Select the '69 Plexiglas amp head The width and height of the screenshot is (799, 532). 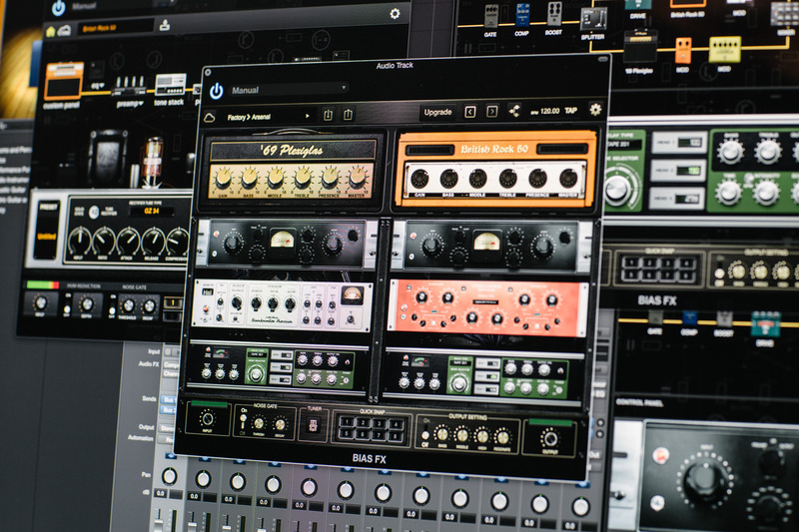pos(292,171)
